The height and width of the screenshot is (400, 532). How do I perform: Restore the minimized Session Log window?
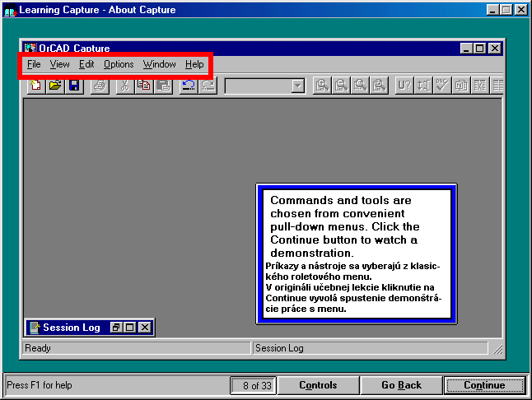point(117,328)
